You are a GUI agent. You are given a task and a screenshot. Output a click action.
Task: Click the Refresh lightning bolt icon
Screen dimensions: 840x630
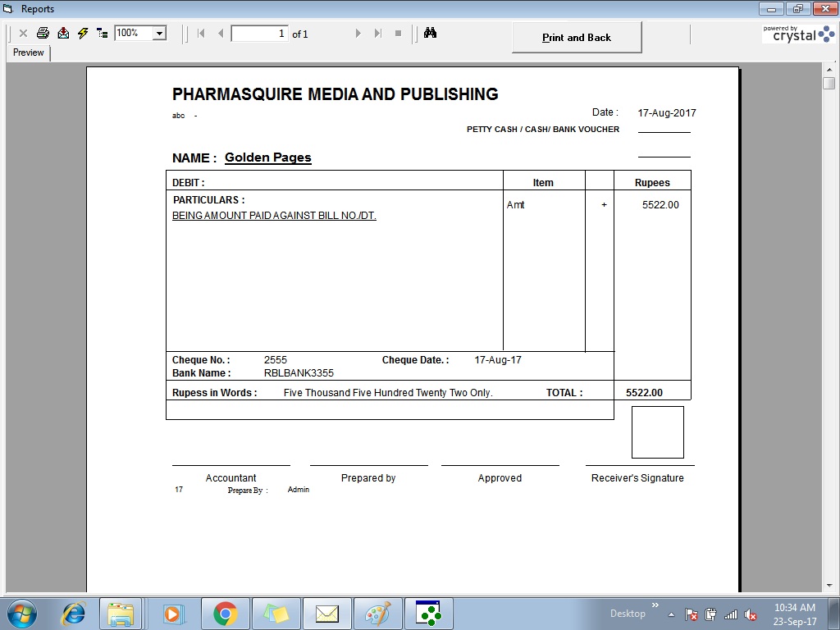pyautogui.click(x=83, y=34)
